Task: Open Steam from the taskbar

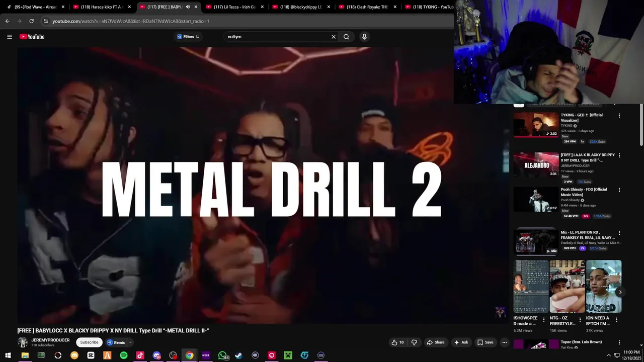Action: point(238,355)
